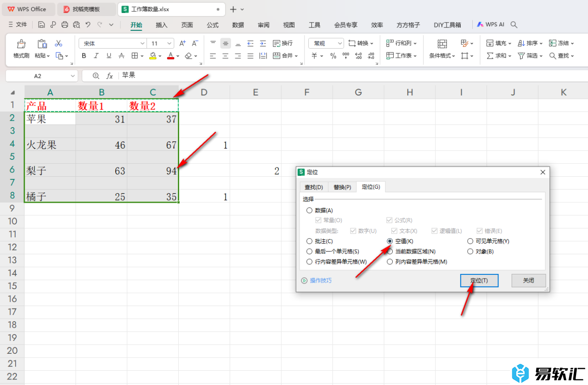Expand the Name Box A2 dropdown
588x385 pixels.
[73, 76]
